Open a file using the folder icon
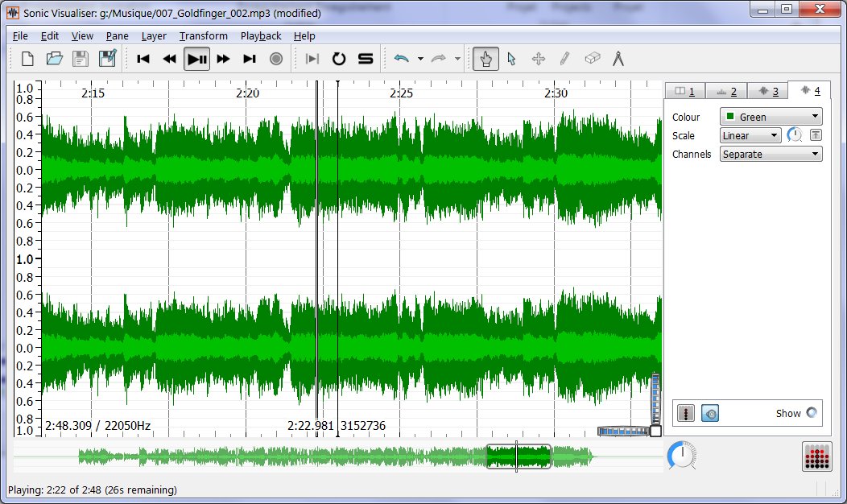 (x=54, y=58)
